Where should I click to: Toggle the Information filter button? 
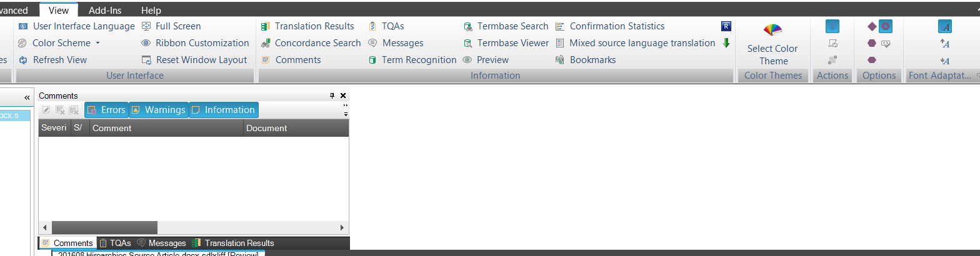pyautogui.click(x=223, y=110)
